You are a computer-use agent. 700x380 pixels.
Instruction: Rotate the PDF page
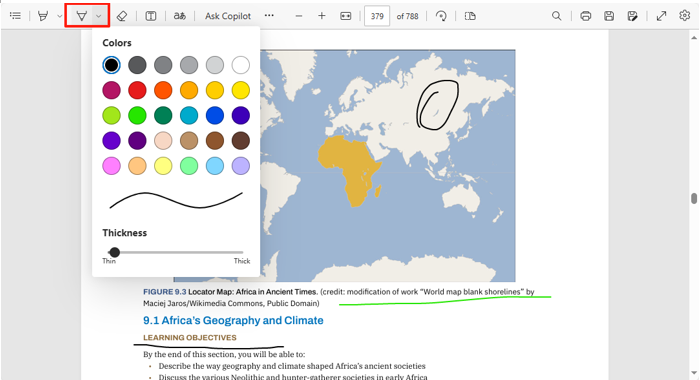(x=441, y=16)
